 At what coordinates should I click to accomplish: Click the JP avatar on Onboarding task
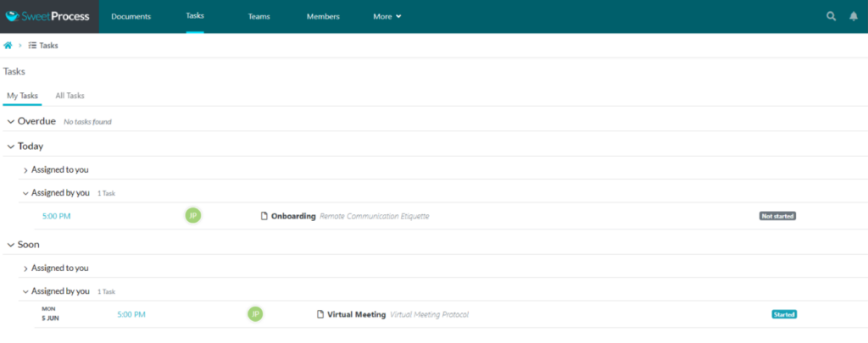[192, 216]
